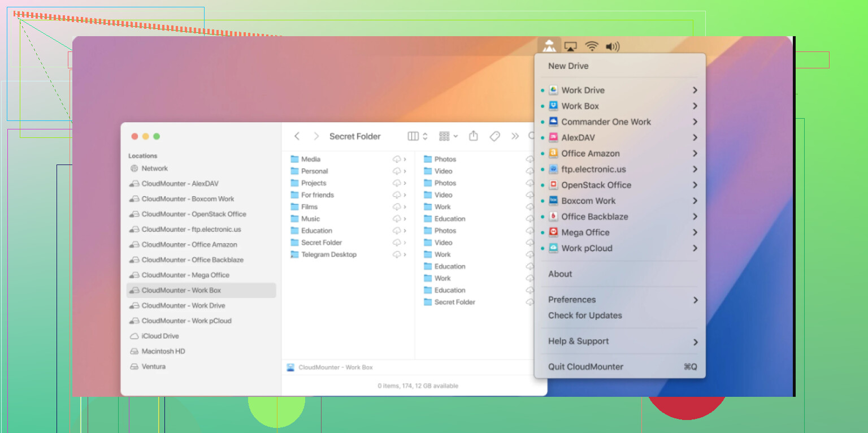Open the Secret Folder in first column
The width and height of the screenshot is (868, 433).
click(322, 243)
